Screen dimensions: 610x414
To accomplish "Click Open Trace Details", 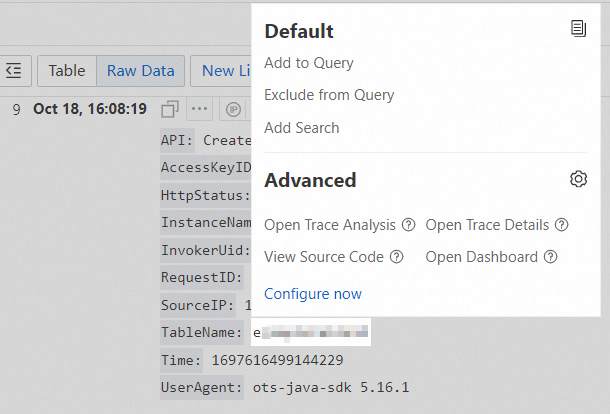I will point(488,225).
